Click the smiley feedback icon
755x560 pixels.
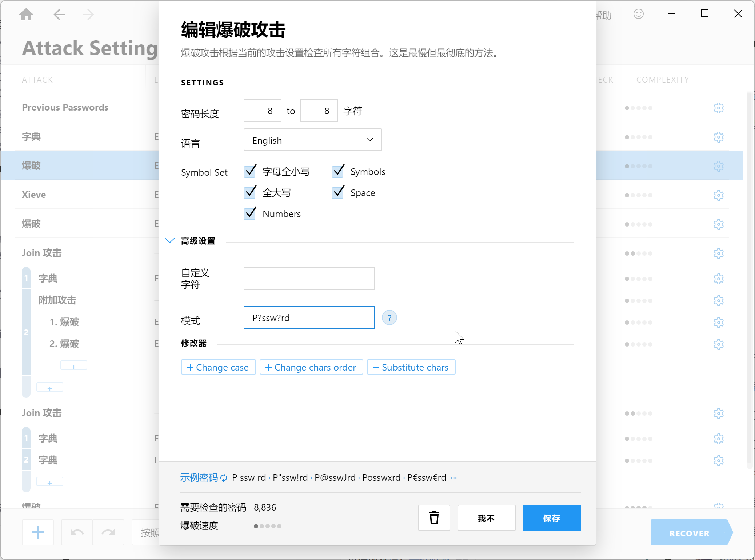(x=638, y=14)
